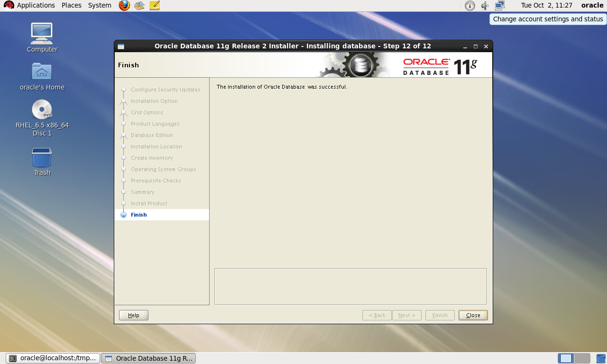607x364 pixels.
Task: Select the Computer desktop icon
Action: [x=42, y=37]
